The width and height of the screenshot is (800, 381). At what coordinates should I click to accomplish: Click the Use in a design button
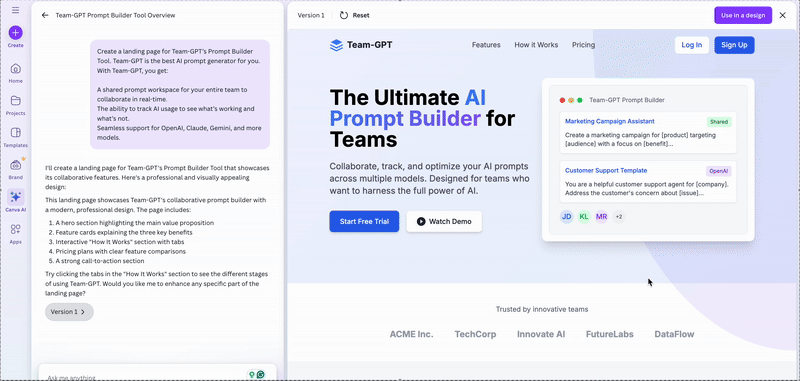743,15
